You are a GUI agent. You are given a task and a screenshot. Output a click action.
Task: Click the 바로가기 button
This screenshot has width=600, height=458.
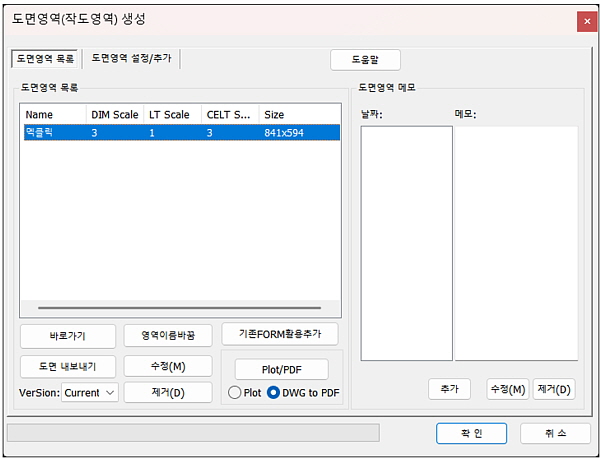coord(68,336)
